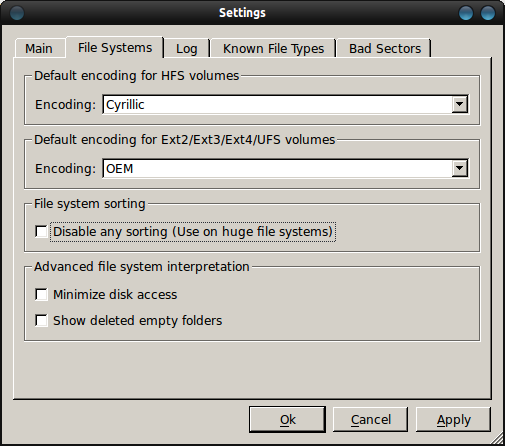Click the 'Advanced file system interpretation' label

[x=142, y=267]
